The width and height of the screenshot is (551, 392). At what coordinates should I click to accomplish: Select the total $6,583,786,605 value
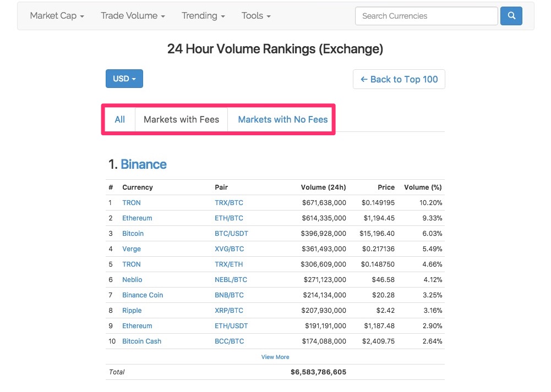coord(318,372)
